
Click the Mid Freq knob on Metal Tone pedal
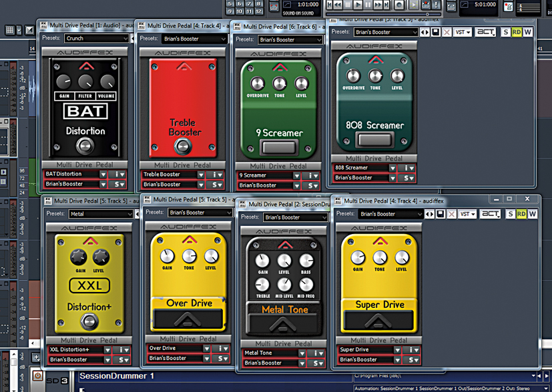(306, 285)
